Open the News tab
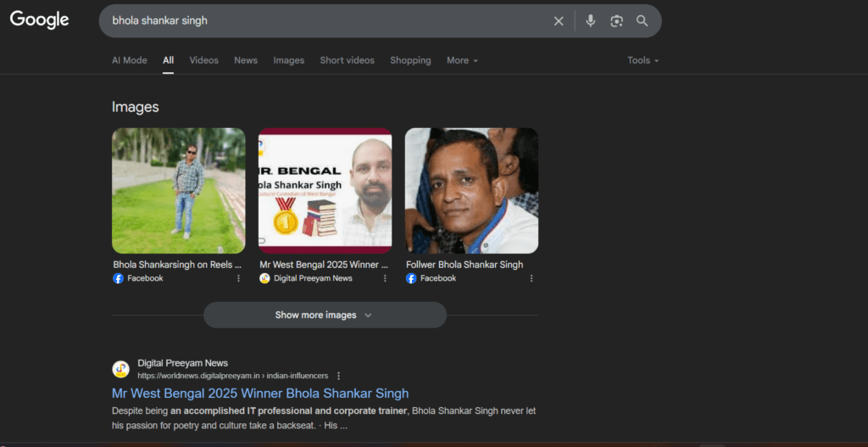The height and width of the screenshot is (447, 868). click(246, 60)
